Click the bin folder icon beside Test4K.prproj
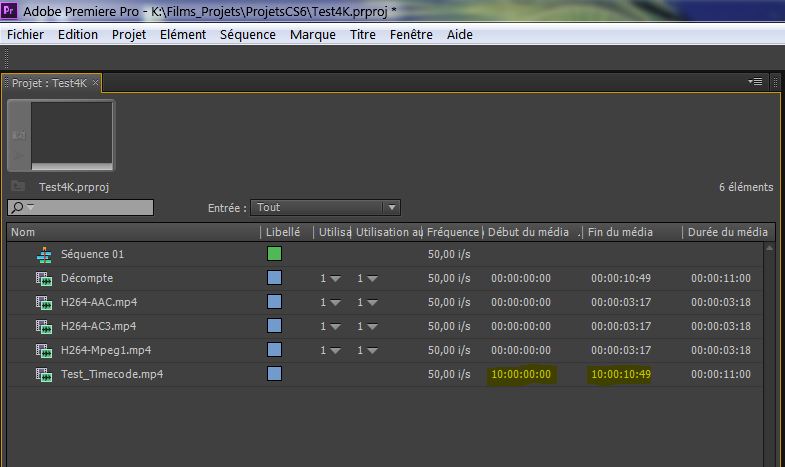Image resolution: width=785 pixels, height=467 pixels. (18, 186)
